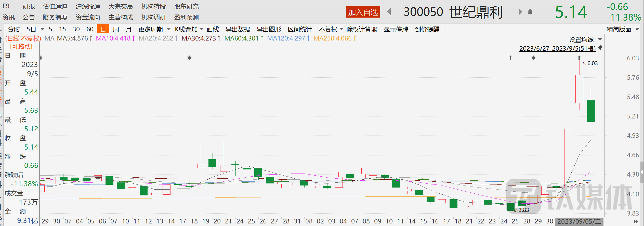
Task: Click the 2023/6/27-2023/9/5 date range link
Action: [557, 48]
